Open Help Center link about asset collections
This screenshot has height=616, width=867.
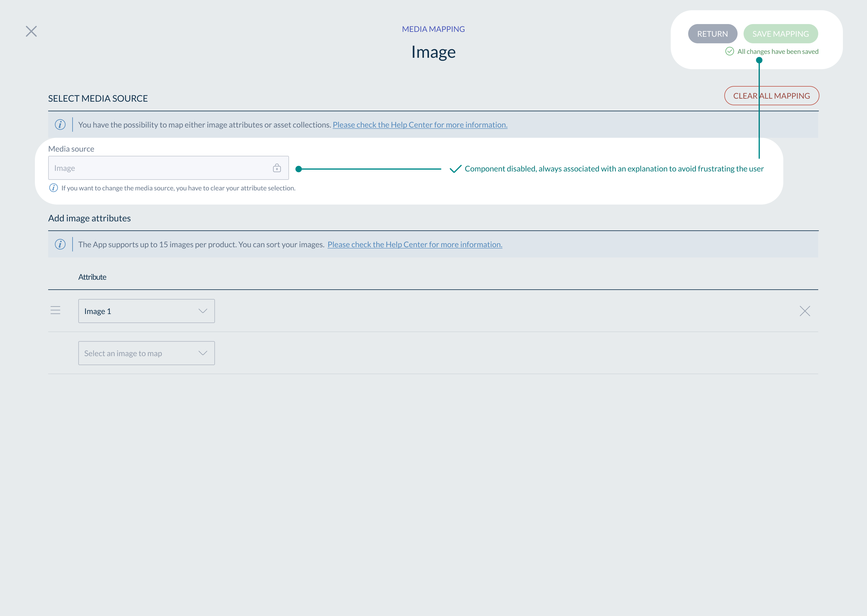click(419, 125)
